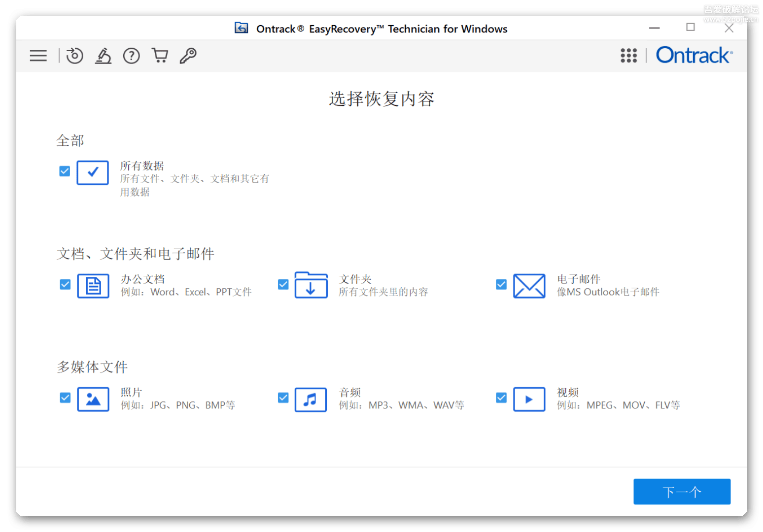Uncheck the 照片 checkbox
The image size is (763, 532).
(65, 398)
